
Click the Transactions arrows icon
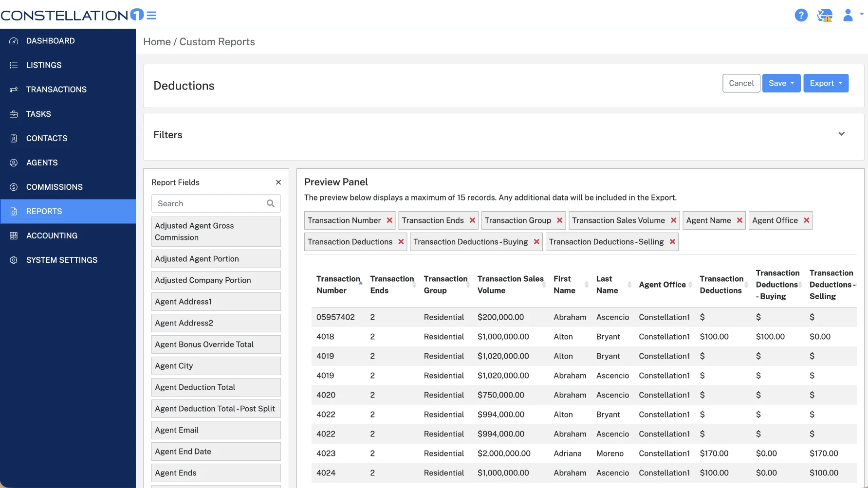coord(14,90)
